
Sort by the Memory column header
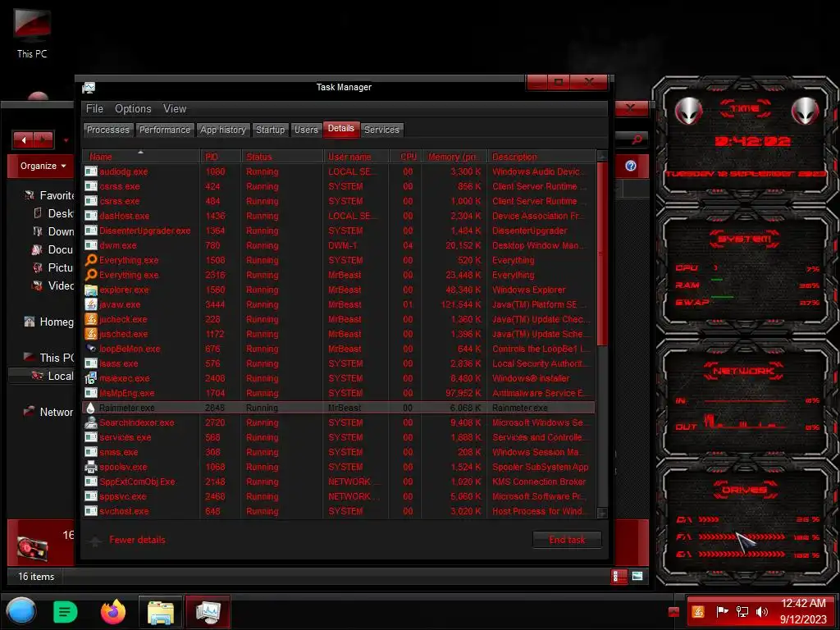(454, 157)
